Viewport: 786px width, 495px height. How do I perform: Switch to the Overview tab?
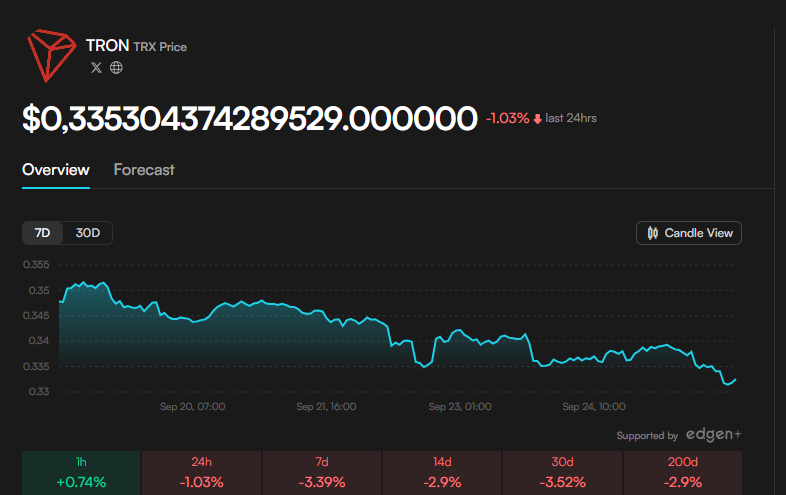[x=56, y=170]
